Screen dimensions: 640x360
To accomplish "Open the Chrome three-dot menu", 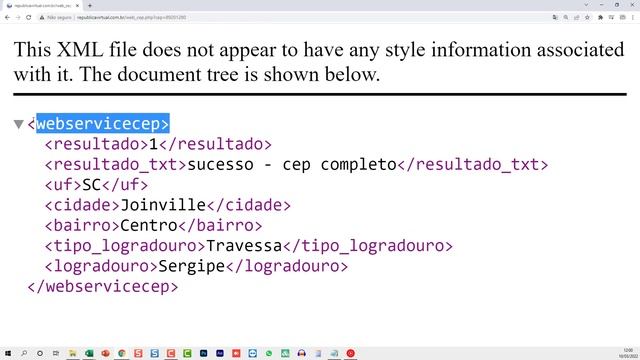I will pos(633,18).
